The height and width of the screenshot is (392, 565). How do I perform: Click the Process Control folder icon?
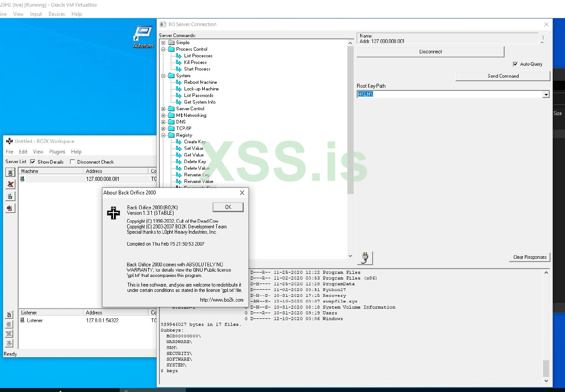pyautogui.click(x=171, y=49)
